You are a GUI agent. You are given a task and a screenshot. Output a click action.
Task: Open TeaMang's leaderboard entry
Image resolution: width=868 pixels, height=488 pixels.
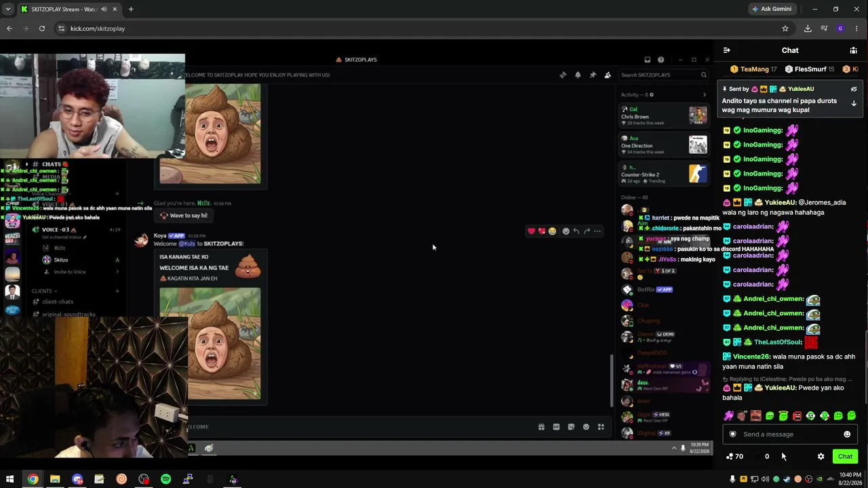[x=753, y=69]
